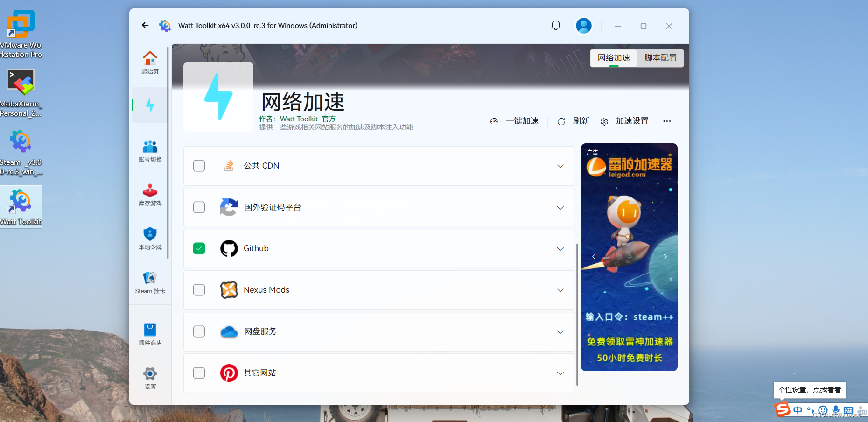Viewport: 868px width, 422px height.
Task: Select the 网络加速 tab
Action: pos(613,58)
